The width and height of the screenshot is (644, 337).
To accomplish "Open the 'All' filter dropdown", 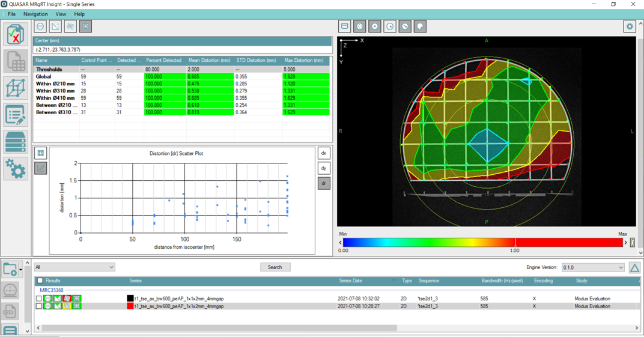I will tap(74, 267).
